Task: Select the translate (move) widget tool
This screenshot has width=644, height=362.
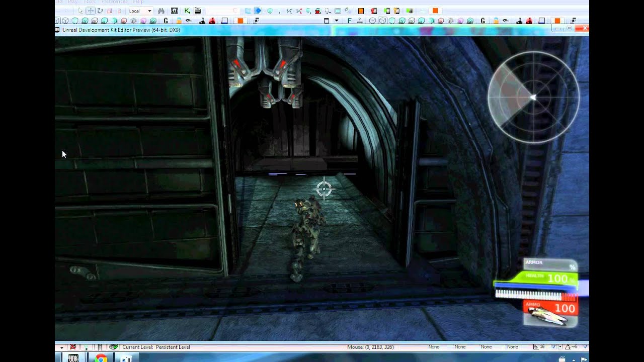Action: [91, 11]
